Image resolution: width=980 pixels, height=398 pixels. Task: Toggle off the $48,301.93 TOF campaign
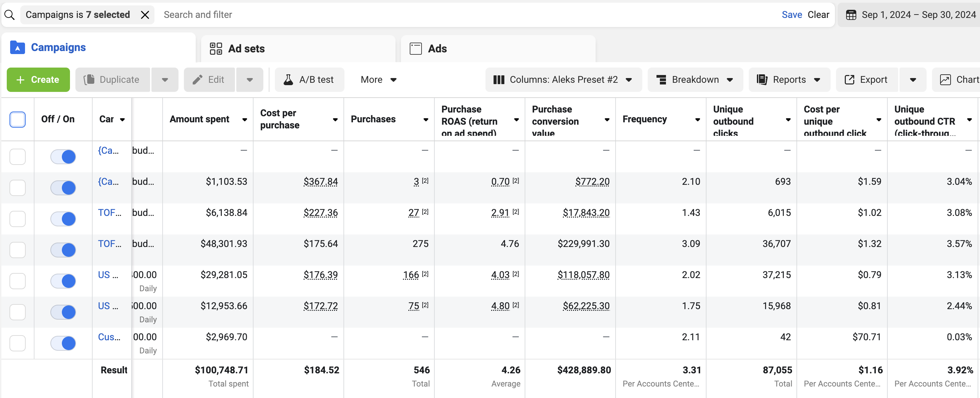pyautogui.click(x=63, y=250)
